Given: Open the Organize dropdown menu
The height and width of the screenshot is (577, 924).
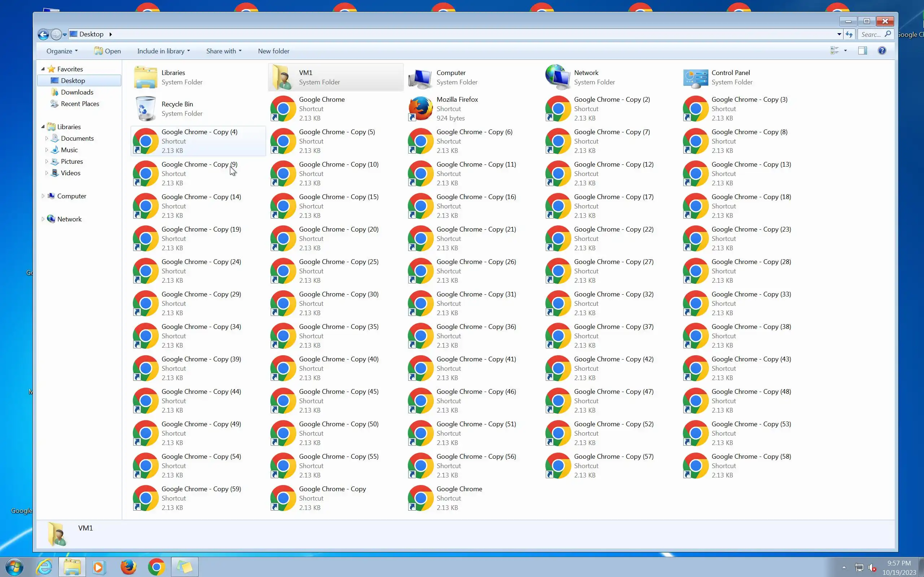Looking at the screenshot, I should coord(62,51).
